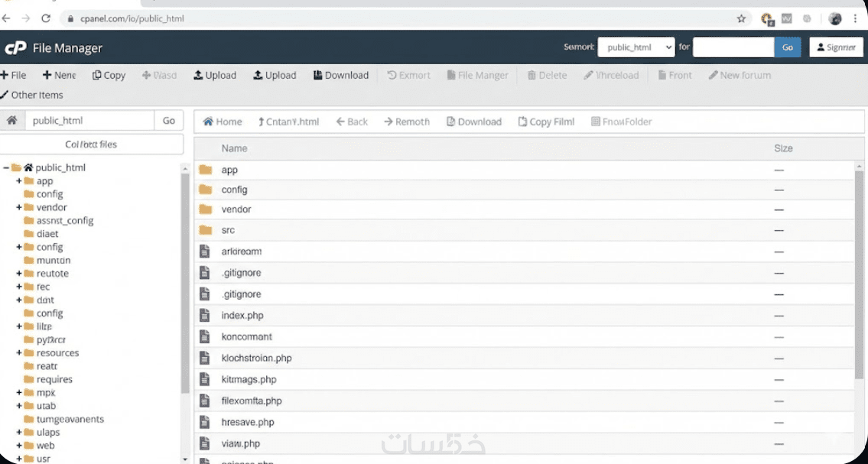Click Back in the navigation bar
This screenshot has width=868, height=464.
(352, 122)
